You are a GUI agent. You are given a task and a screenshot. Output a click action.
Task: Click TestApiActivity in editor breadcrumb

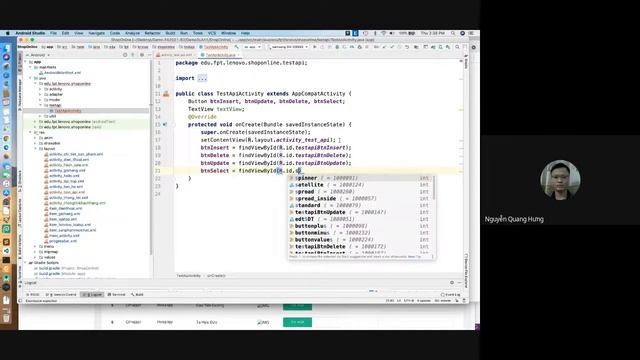[189, 276]
